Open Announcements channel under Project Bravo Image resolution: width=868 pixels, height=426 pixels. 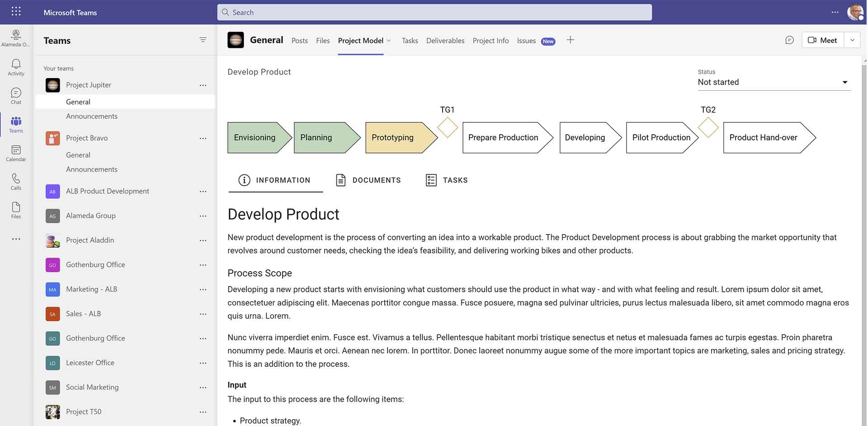click(92, 169)
